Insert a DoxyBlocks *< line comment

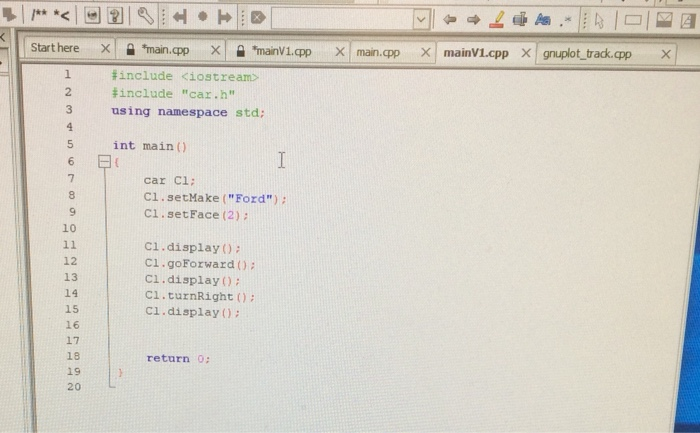tap(61, 16)
